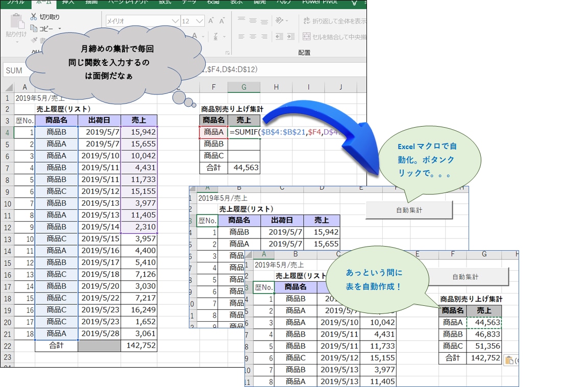Viewport: 588px width, 387px height.
Task: Click 自動集計 button in the middle window
Action: point(409,210)
